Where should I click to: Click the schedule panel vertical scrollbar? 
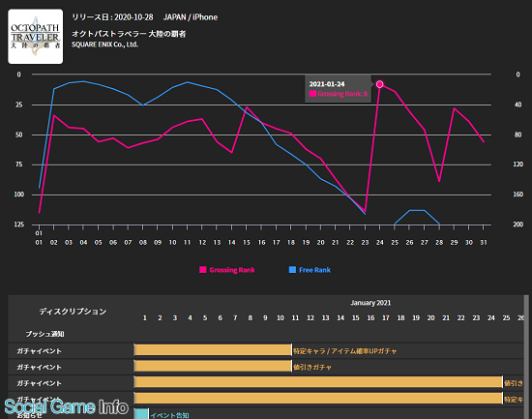[526, 356]
